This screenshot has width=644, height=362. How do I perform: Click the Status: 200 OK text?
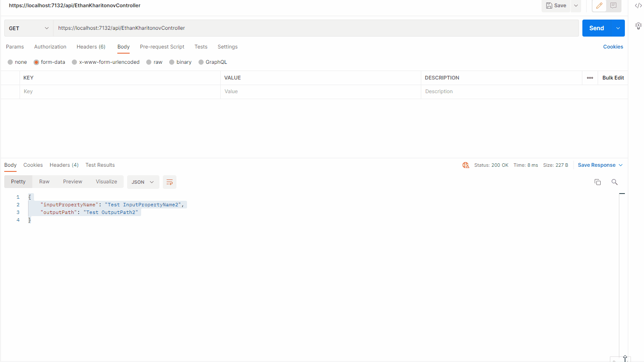491,165
